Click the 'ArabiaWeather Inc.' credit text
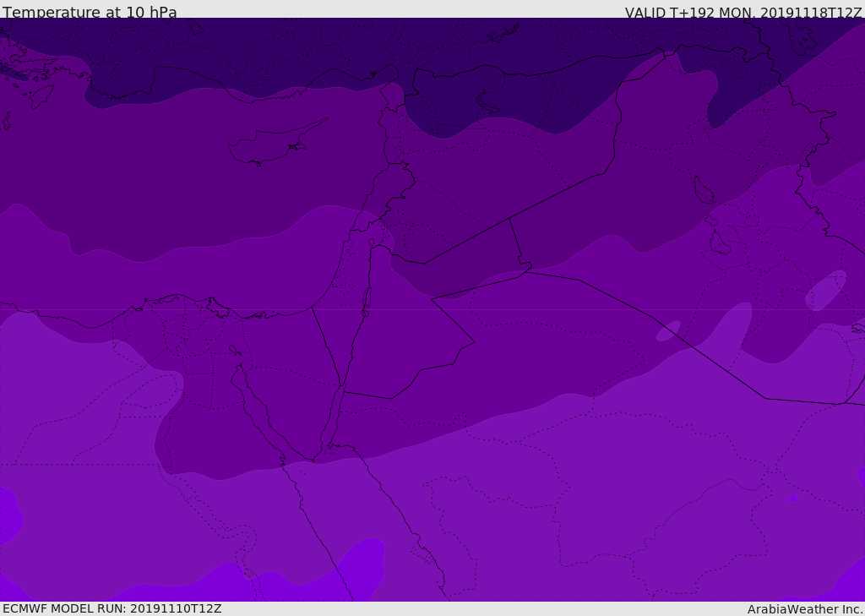The image size is (865, 616). (x=804, y=609)
